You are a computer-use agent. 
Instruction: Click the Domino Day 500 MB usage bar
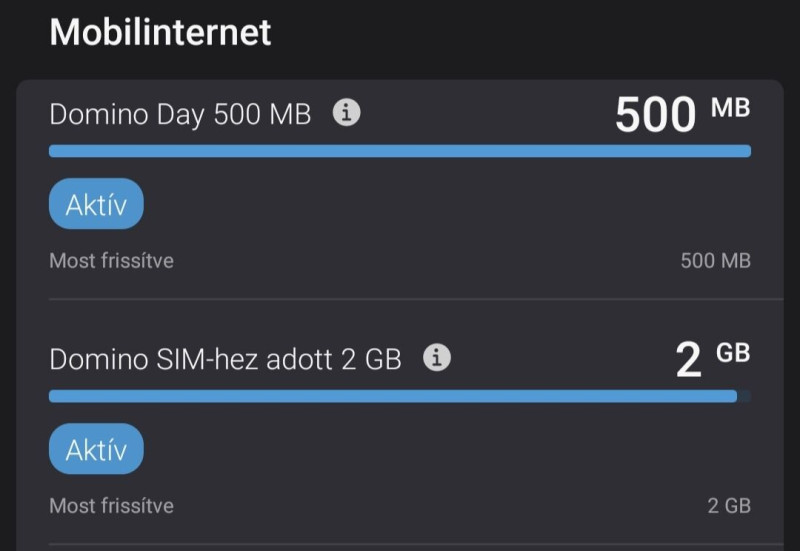click(400, 151)
